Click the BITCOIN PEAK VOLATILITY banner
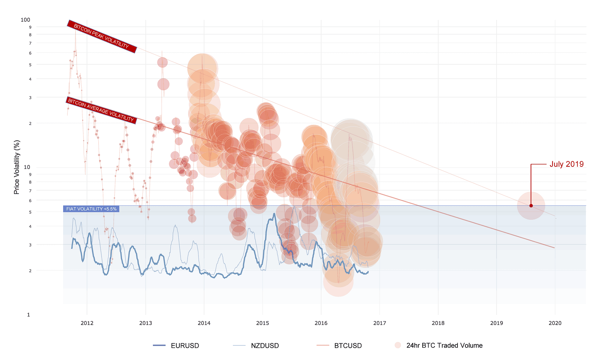Screen dimensions: 610x364 102,36
